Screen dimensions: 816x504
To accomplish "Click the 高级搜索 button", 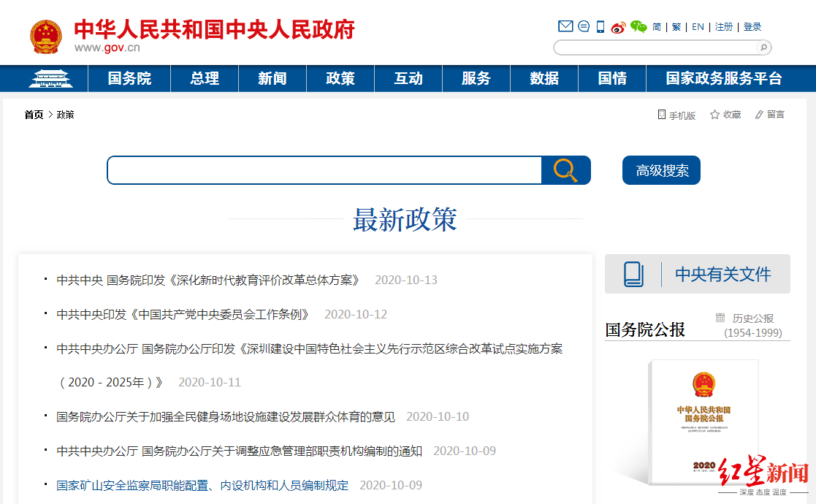I will [x=661, y=170].
